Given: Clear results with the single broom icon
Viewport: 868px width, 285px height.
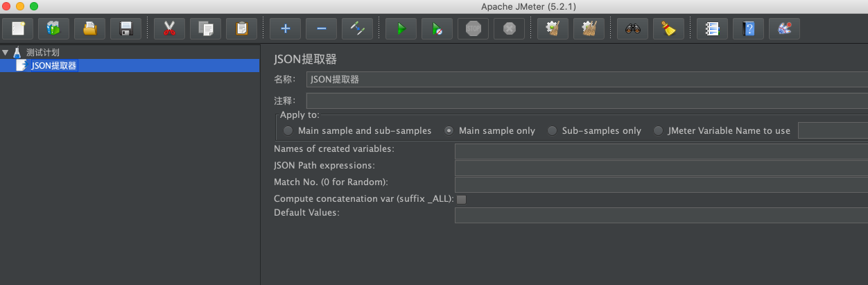Looking at the screenshot, I should pyautogui.click(x=553, y=28).
